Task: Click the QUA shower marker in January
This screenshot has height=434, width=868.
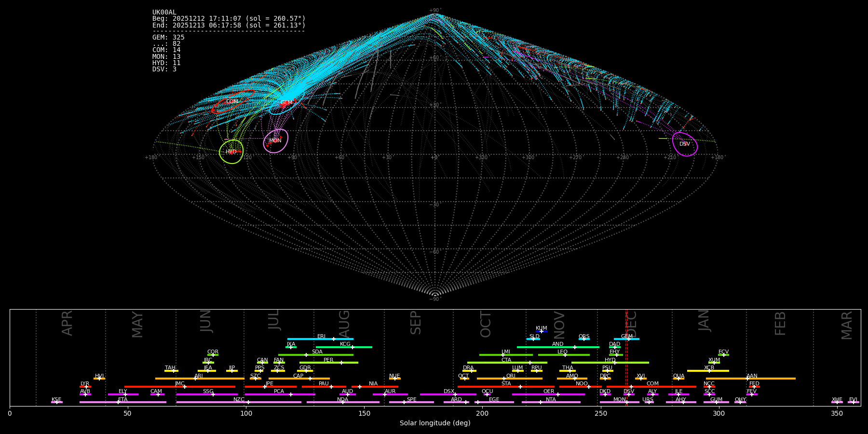Action: (x=678, y=379)
